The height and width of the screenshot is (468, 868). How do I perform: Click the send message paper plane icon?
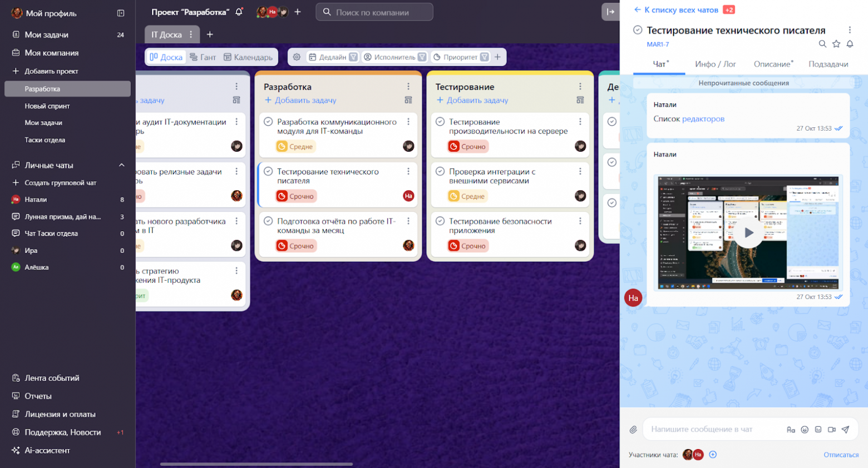point(845,429)
